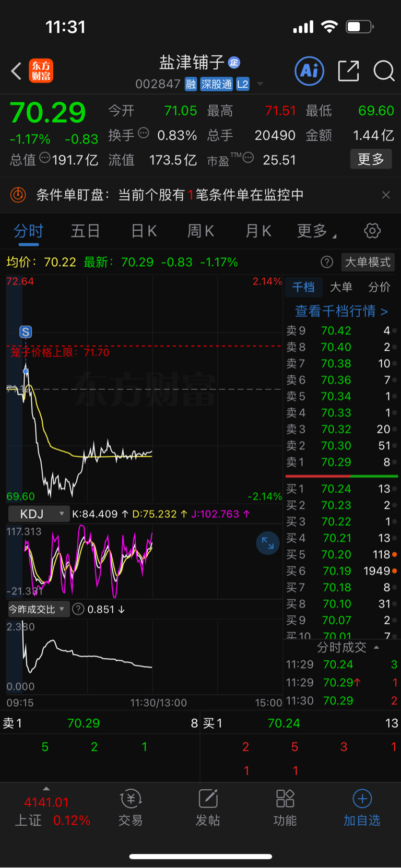
Task: Switch to the 五日 chart tab
Action: [85, 231]
